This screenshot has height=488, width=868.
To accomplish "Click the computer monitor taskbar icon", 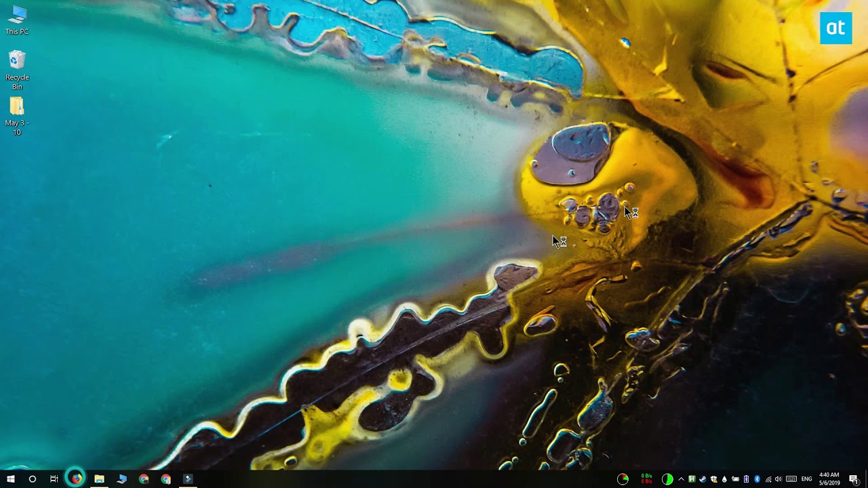I will [121, 479].
